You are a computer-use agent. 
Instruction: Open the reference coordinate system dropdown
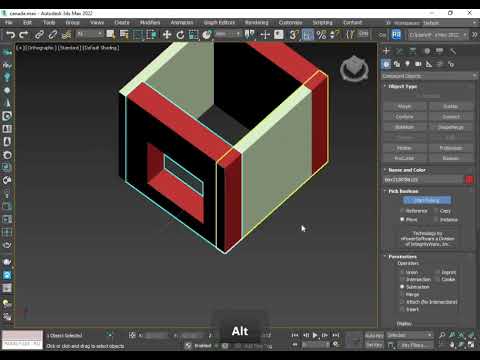coord(228,34)
